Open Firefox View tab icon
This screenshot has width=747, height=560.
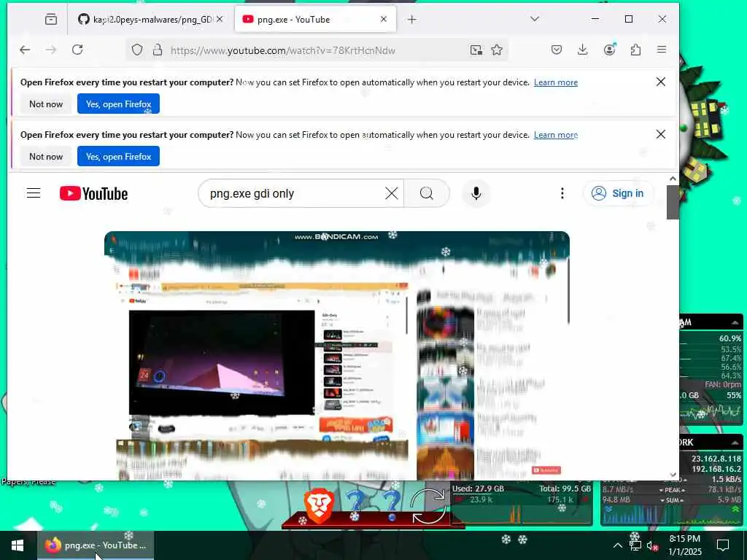pyautogui.click(x=51, y=20)
